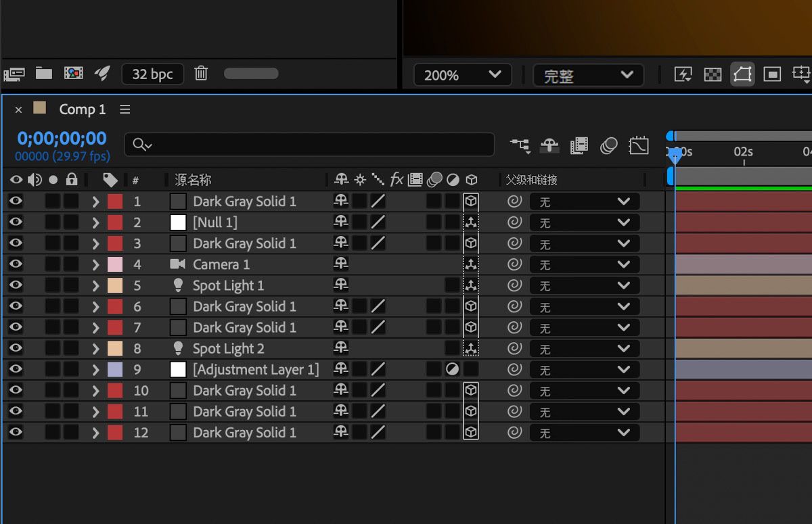812x524 pixels.
Task: Create a new composition from project panel
Action: point(73,73)
